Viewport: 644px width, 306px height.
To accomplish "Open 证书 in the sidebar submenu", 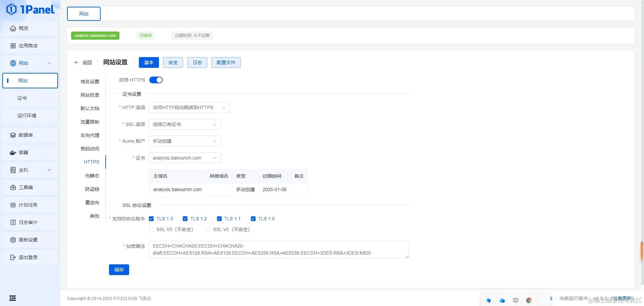I will click(x=30, y=98).
